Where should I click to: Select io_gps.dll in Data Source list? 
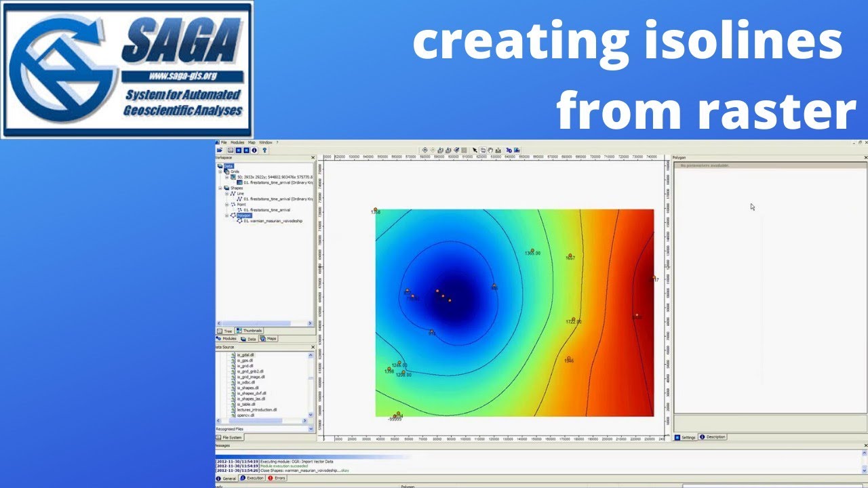[x=245, y=361]
